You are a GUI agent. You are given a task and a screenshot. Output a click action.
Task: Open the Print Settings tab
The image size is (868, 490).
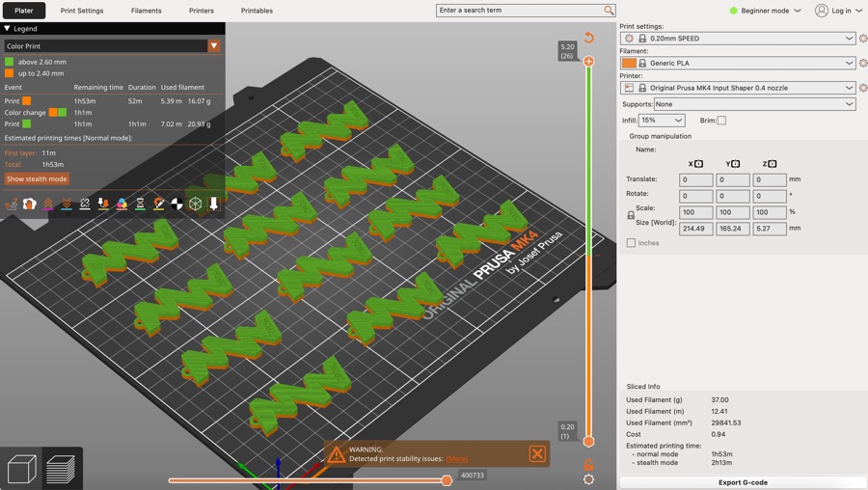click(x=82, y=11)
